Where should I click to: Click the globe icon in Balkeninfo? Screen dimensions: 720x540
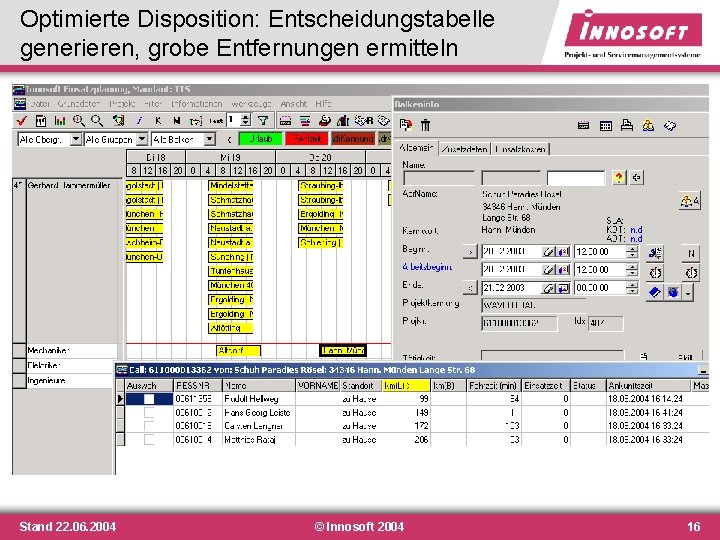tap(673, 292)
